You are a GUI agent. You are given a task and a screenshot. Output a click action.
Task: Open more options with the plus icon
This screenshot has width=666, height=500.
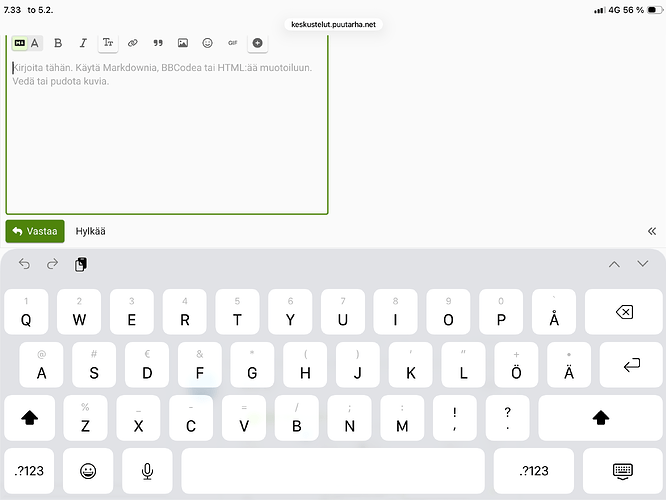(258, 43)
